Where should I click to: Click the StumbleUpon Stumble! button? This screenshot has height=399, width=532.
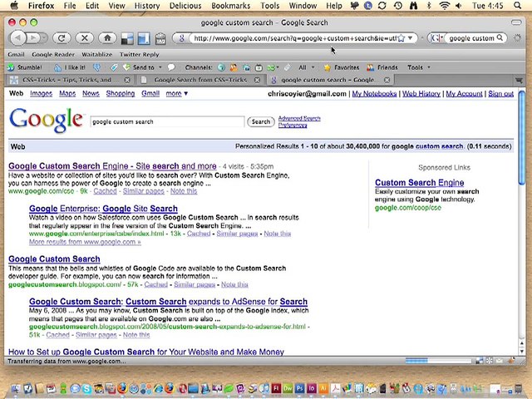24,67
